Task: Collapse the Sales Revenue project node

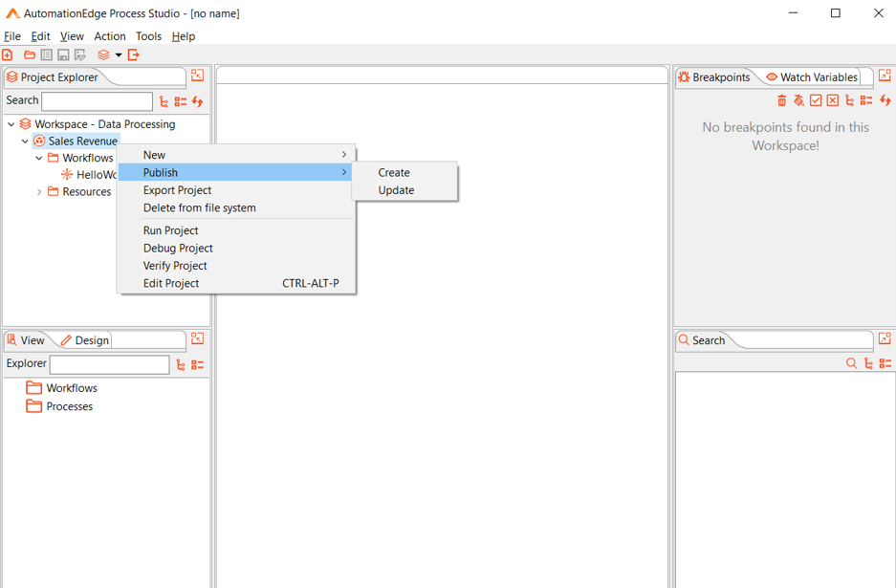Action: click(25, 141)
